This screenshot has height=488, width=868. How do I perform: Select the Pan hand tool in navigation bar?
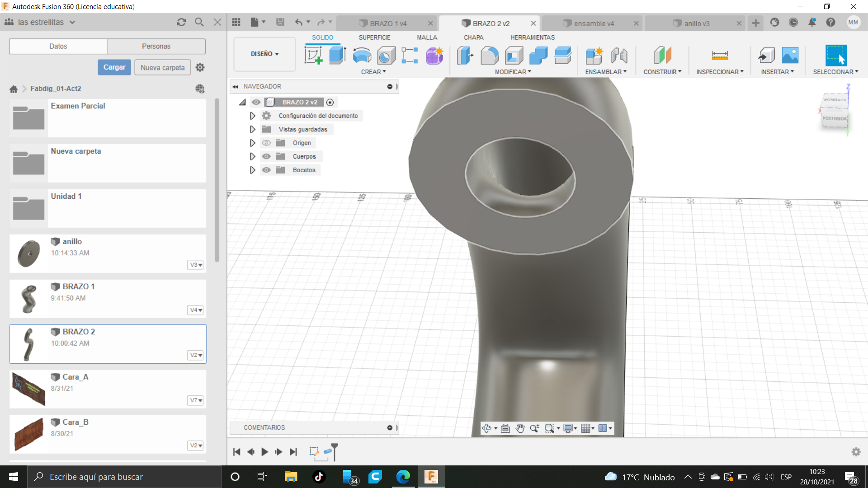(x=520, y=428)
